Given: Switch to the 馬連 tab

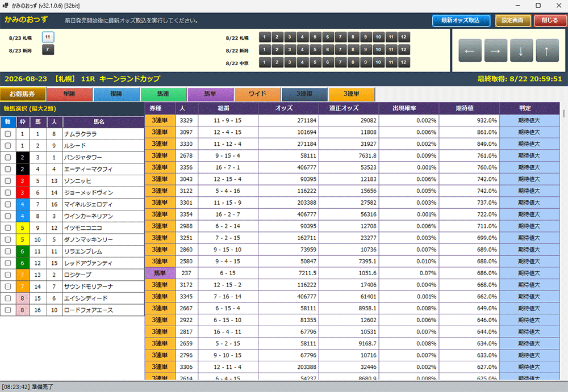Looking at the screenshot, I should pyautogui.click(x=164, y=94).
